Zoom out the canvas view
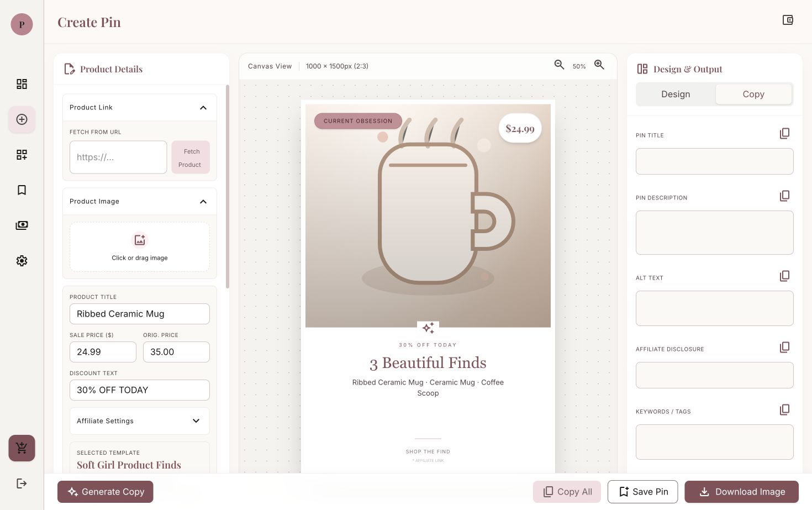The image size is (812, 510). 559,65
